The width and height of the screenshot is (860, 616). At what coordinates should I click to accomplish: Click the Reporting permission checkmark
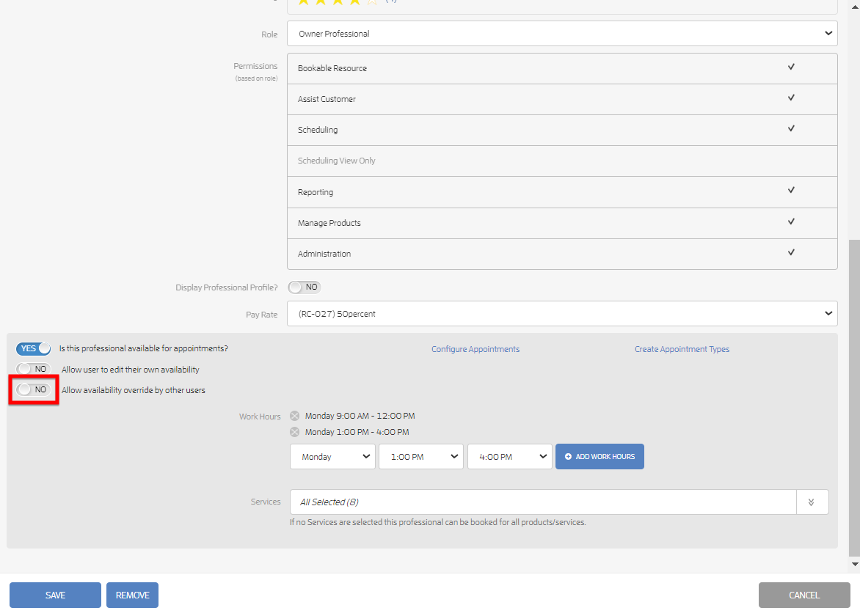791,190
